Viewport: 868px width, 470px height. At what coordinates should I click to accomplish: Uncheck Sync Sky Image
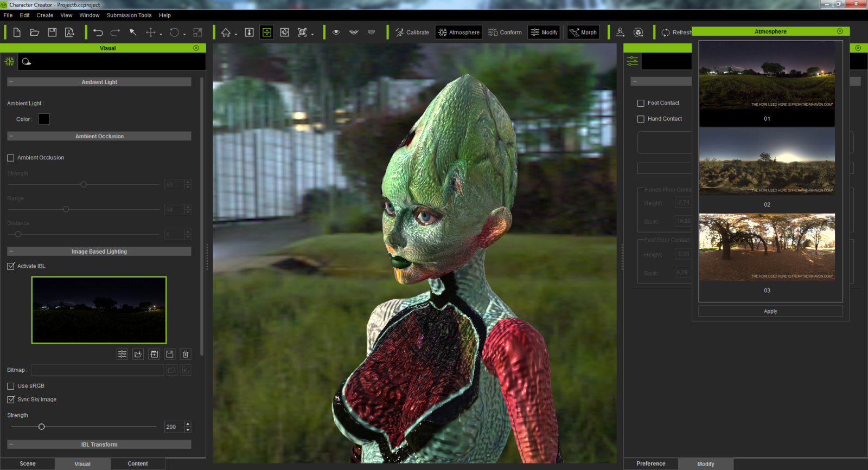coord(11,400)
